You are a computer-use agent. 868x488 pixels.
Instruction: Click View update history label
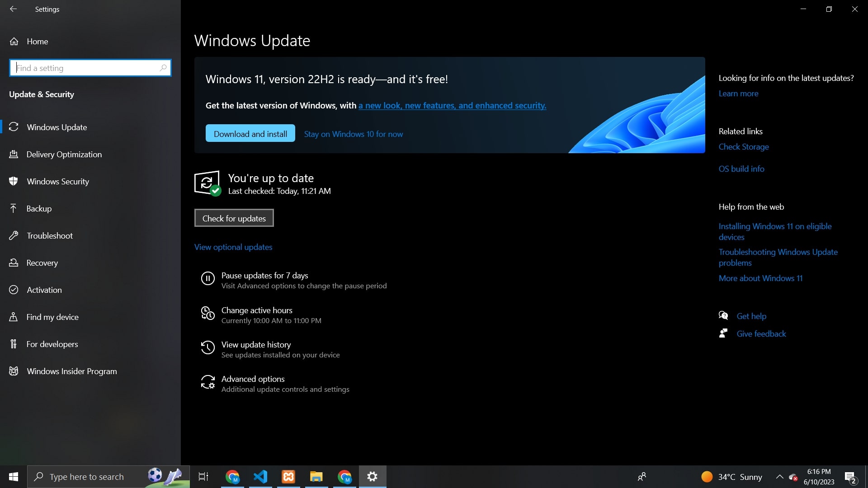[256, 345]
